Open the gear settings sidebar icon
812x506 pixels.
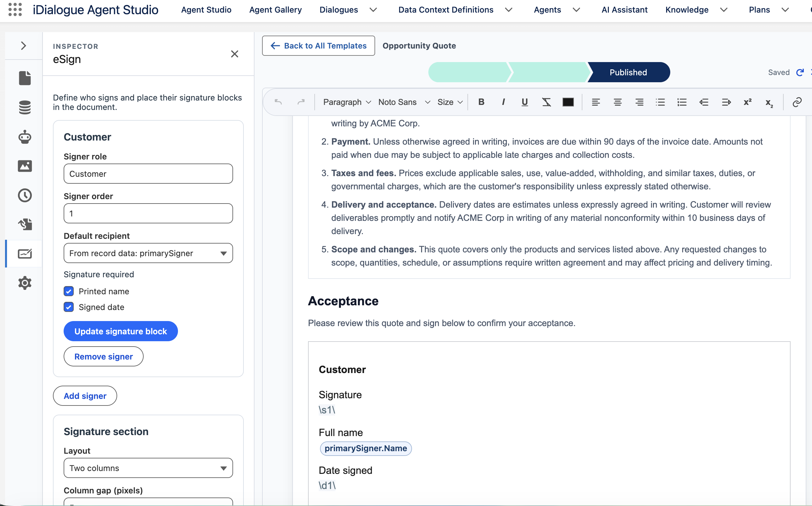(x=25, y=283)
